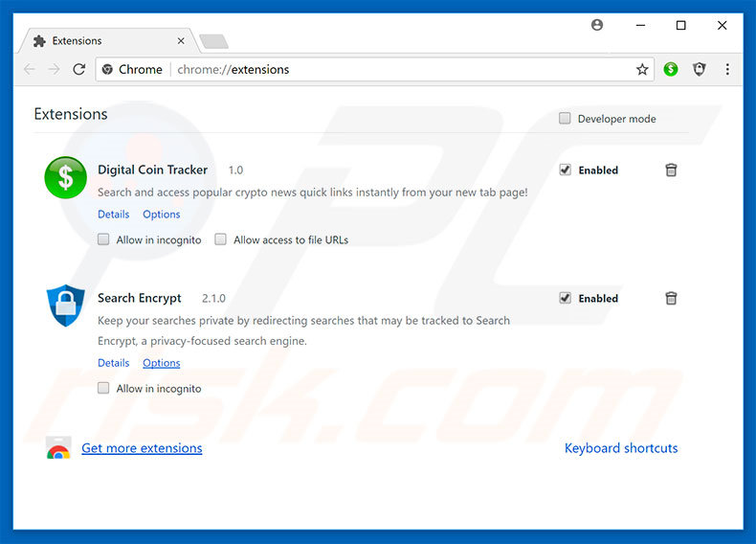This screenshot has height=544, width=756.
Task: Remove Search Encrypt with trash icon
Action: (671, 298)
